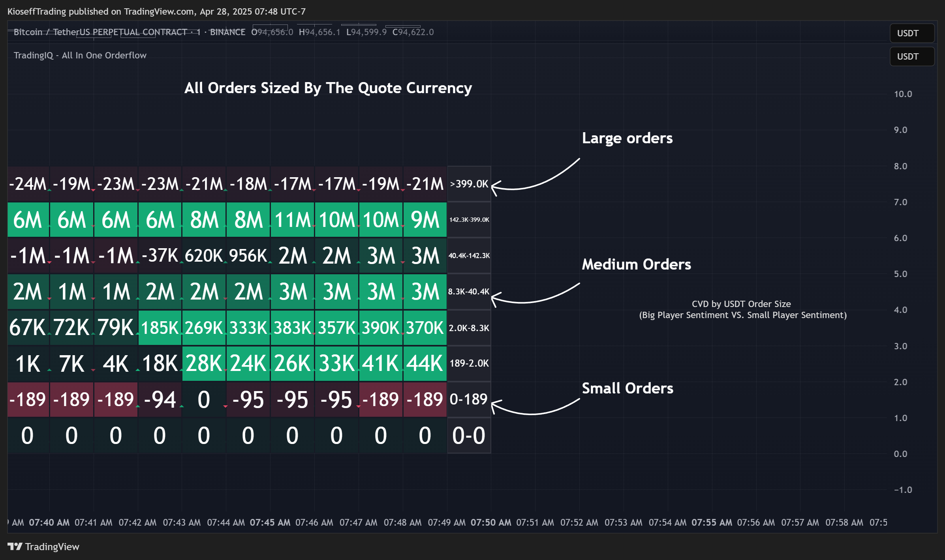The image size is (945, 560).
Task: Select the Bitcoin / TetherUS PERPETUAL CONTRACT symbol title
Action: 107,32
